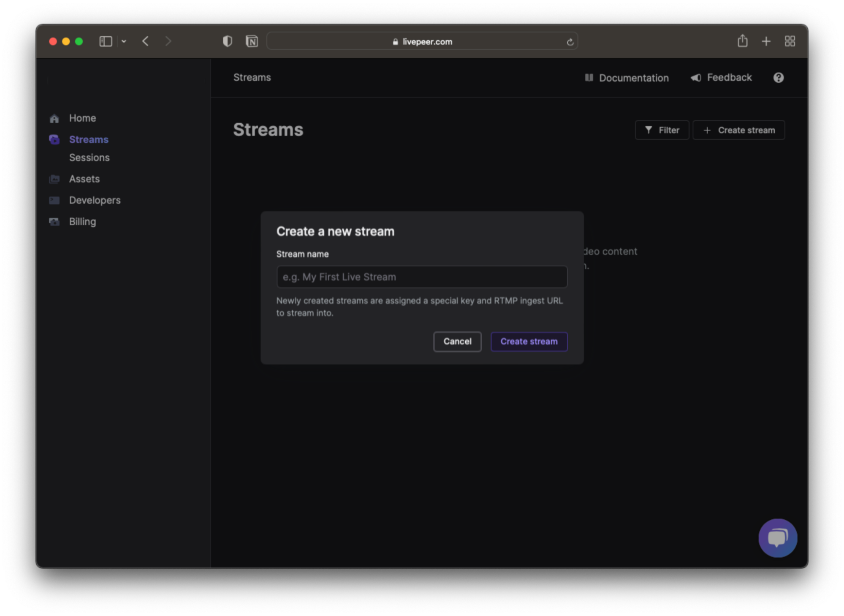Focus the Stream name input field
844x616 pixels.
421,277
